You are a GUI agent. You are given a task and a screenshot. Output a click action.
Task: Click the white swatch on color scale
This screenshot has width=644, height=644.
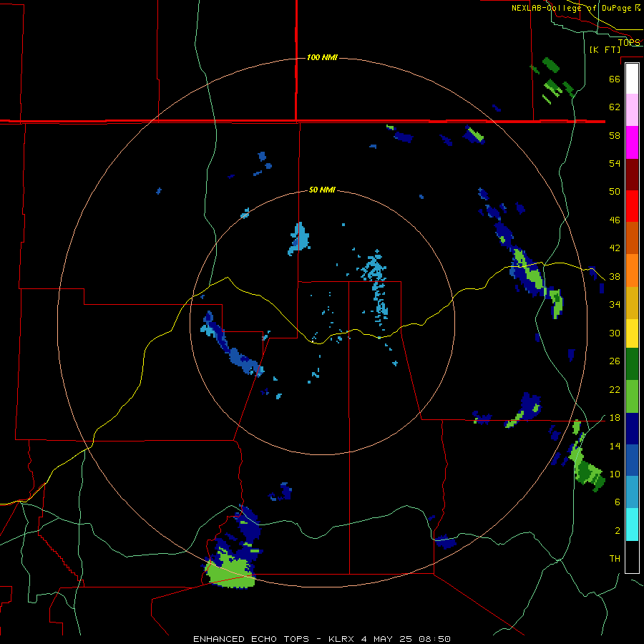[632, 79]
